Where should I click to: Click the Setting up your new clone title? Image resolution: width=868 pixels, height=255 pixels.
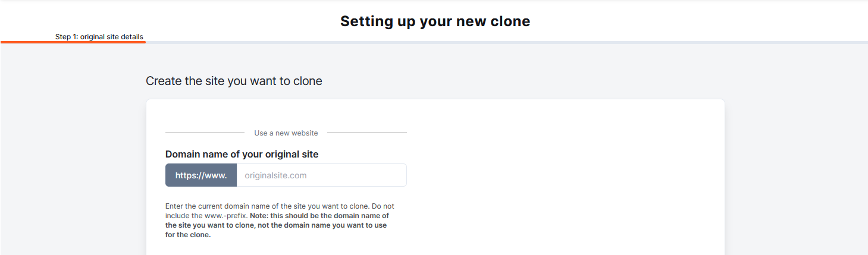[x=435, y=21]
